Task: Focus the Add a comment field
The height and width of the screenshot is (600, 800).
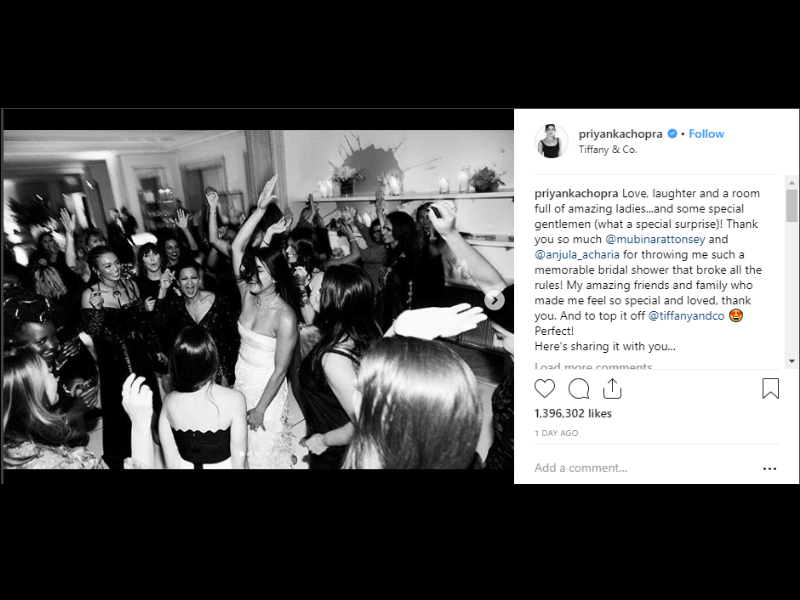Action: pos(645,468)
